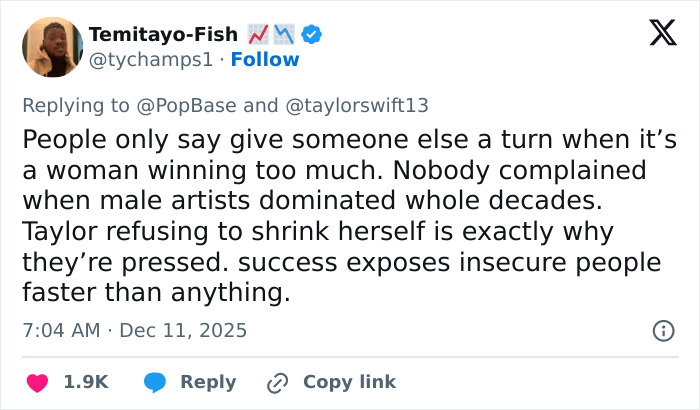This screenshot has width=700, height=410.
Task: Follow the @tychamps1 account
Action: (265, 59)
